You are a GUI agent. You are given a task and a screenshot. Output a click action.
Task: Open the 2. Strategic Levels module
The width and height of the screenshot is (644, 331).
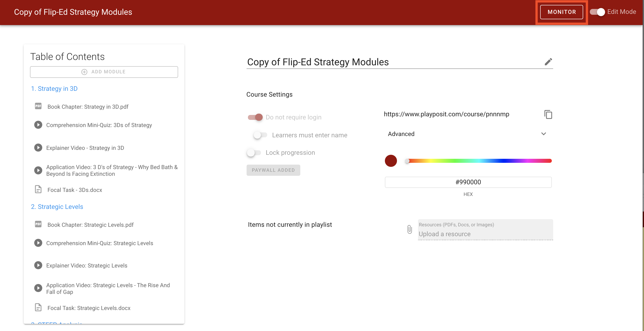click(57, 207)
